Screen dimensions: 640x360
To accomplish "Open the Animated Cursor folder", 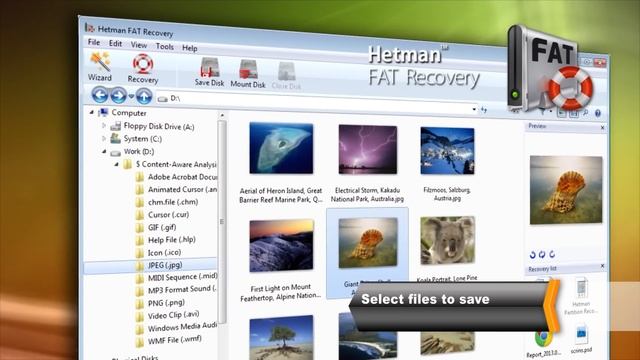I will pyautogui.click(x=182, y=189).
